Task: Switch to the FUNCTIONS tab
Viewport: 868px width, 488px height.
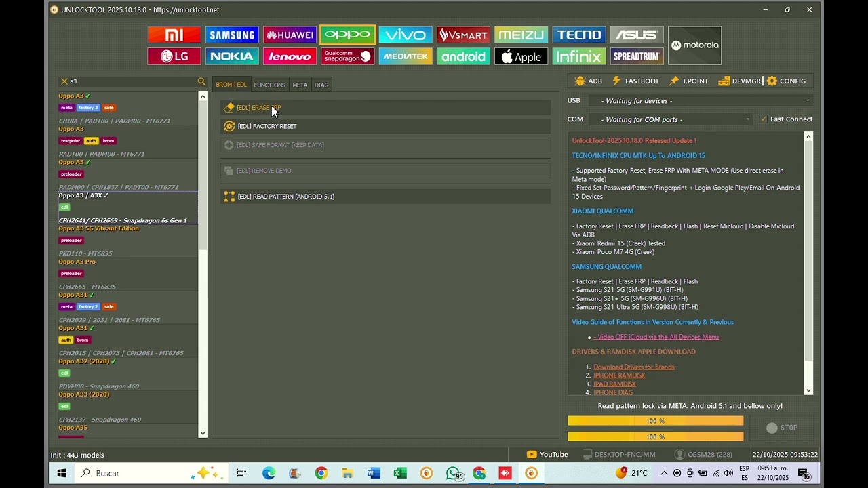Action: tap(269, 85)
